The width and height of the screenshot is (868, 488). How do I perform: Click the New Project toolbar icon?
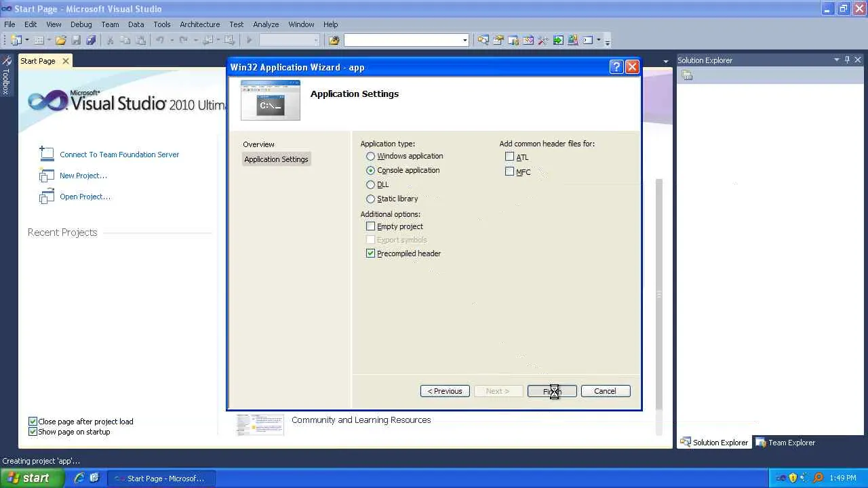click(16, 40)
